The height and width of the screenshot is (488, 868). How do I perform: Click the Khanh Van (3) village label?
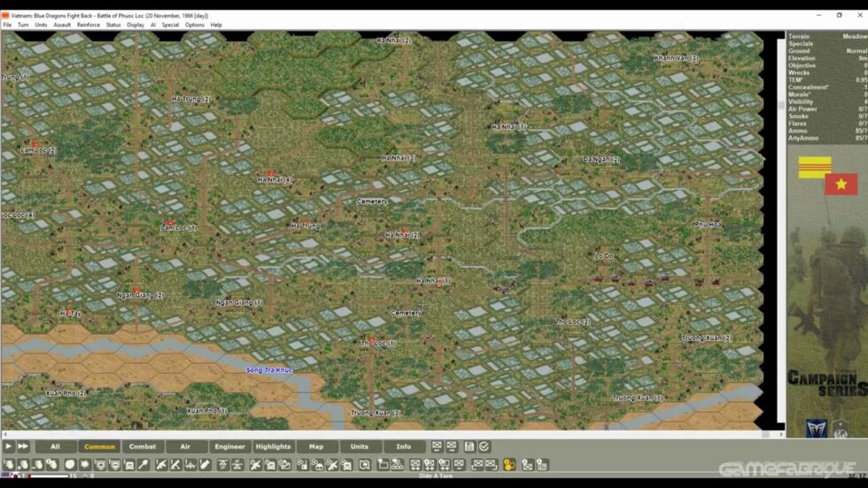click(676, 58)
